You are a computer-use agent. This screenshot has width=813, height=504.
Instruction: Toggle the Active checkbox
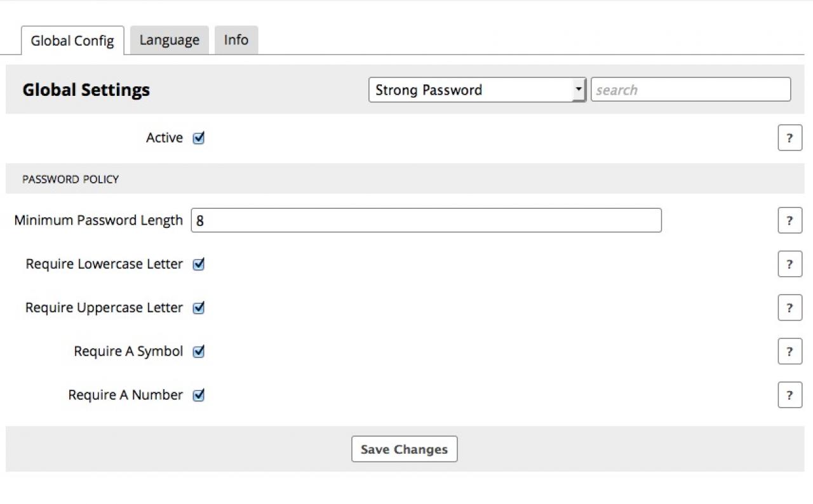pyautogui.click(x=199, y=138)
